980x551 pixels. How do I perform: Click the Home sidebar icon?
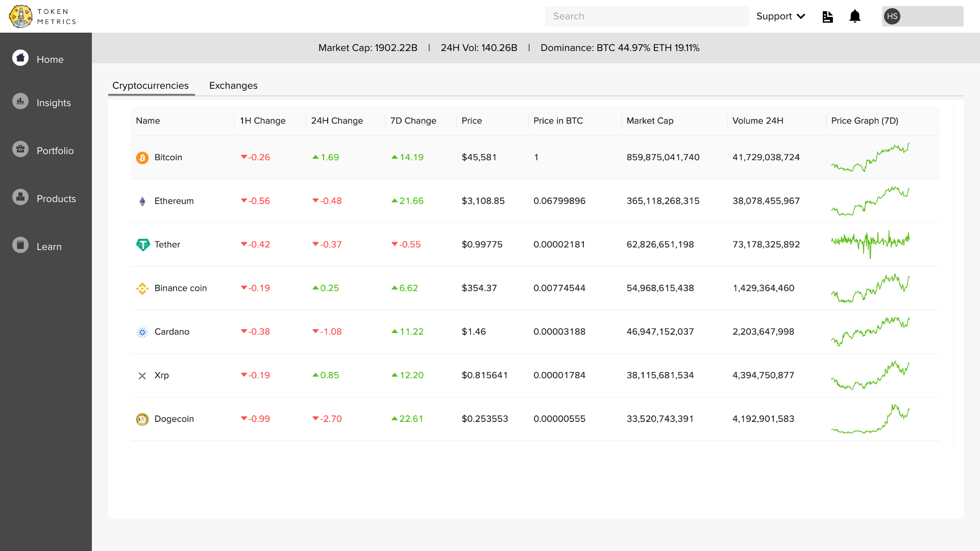tap(20, 58)
